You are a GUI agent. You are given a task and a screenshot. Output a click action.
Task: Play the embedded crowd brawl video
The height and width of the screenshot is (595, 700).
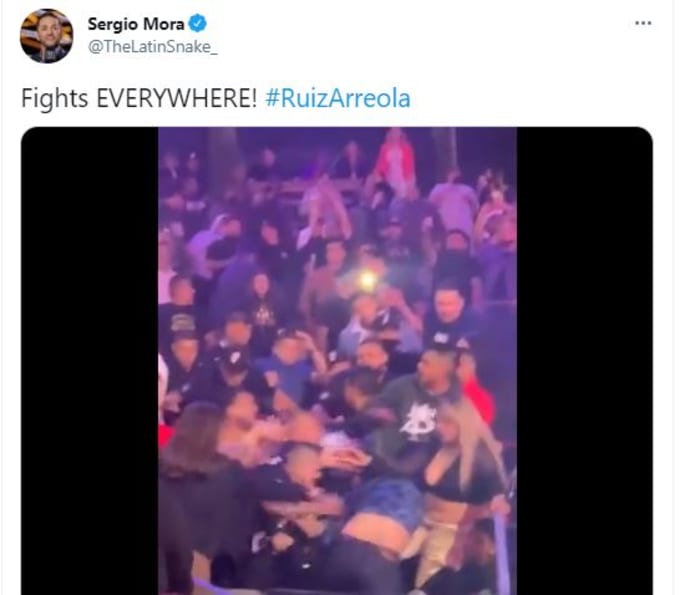click(337, 361)
